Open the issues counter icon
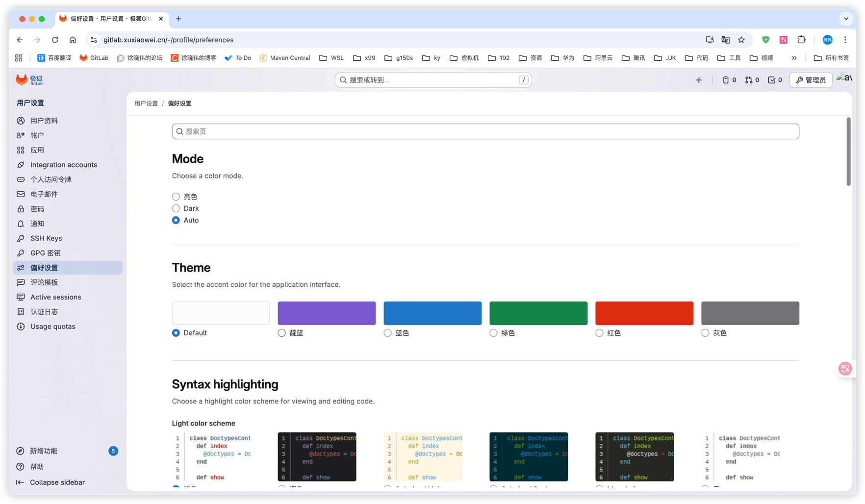This screenshot has height=504, width=865. [729, 80]
